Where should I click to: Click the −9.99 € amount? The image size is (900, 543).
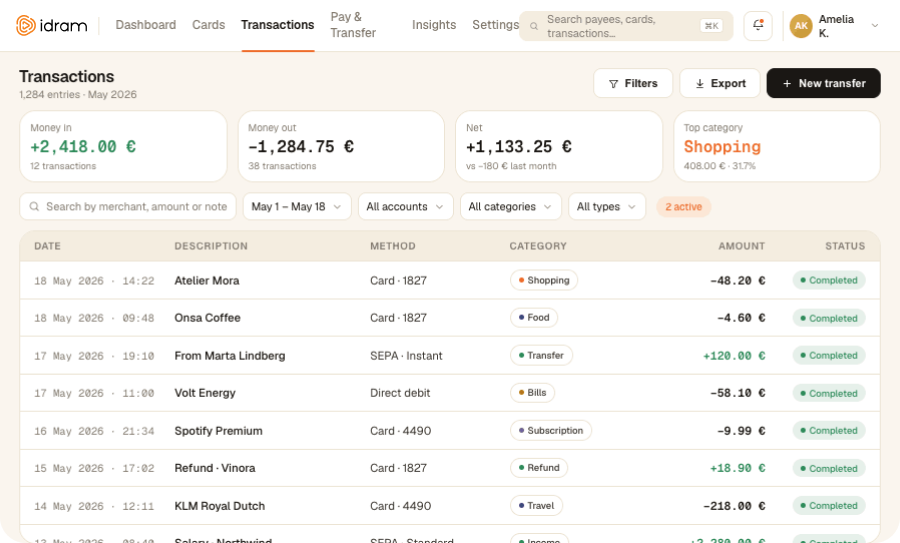click(741, 431)
